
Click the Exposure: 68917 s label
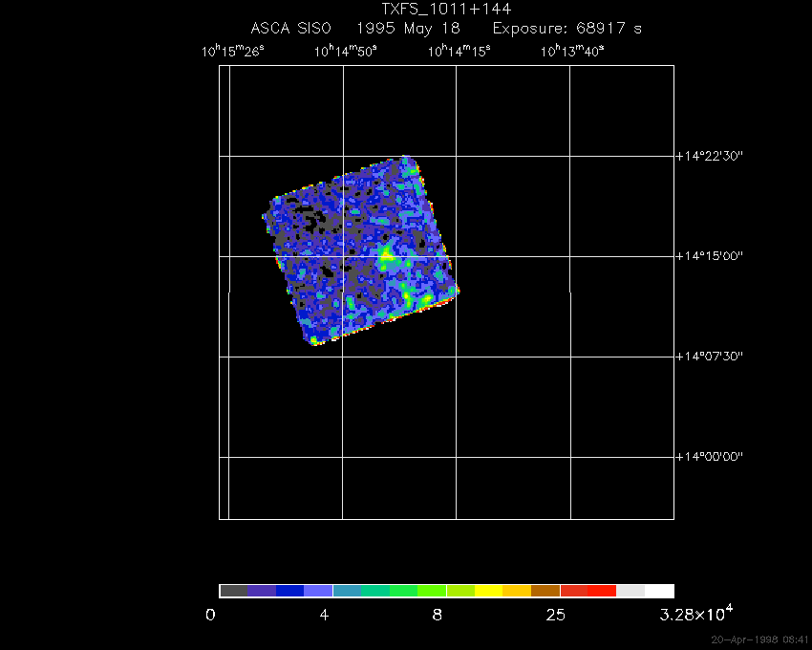tap(566, 29)
